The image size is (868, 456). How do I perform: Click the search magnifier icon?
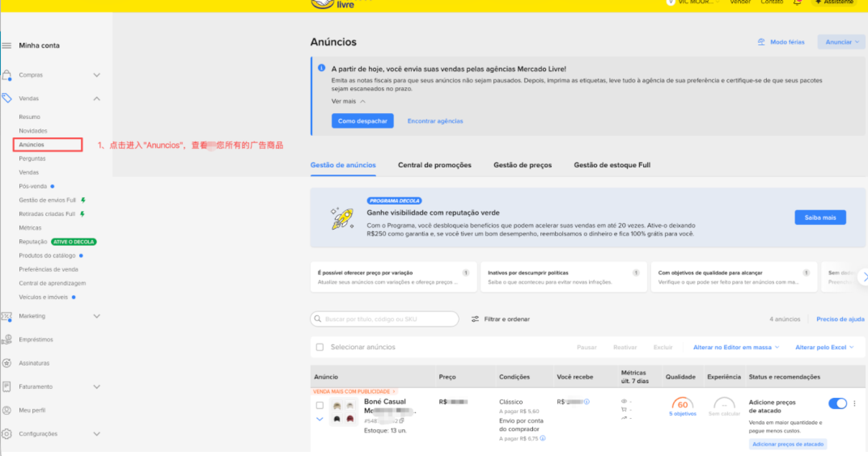pyautogui.click(x=318, y=319)
